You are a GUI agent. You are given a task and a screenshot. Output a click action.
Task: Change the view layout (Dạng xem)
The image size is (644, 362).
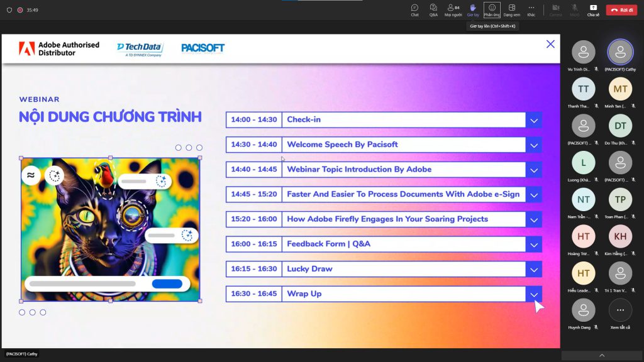(512, 10)
